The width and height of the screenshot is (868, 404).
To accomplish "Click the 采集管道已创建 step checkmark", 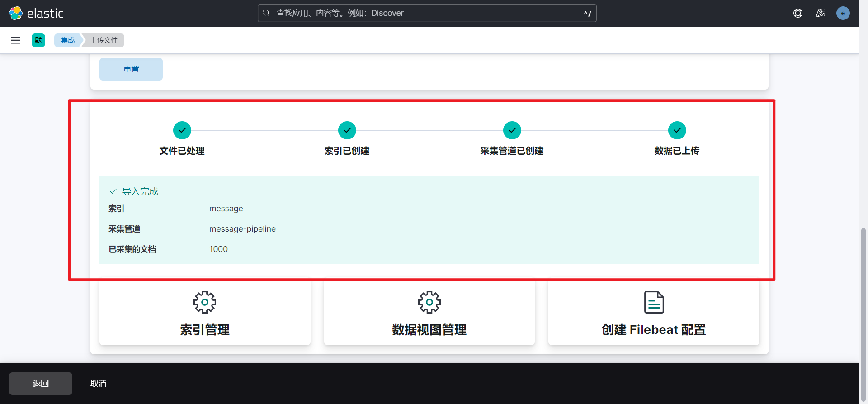I will click(512, 130).
